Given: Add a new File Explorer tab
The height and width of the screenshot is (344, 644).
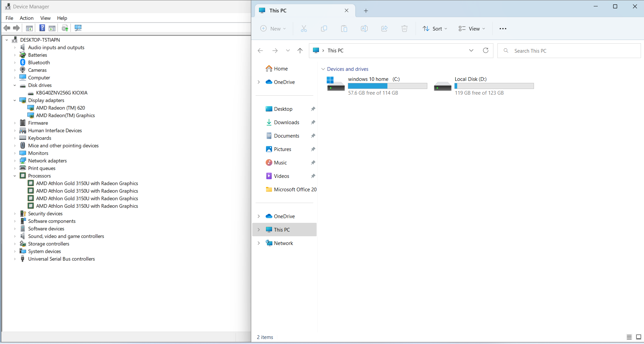Looking at the screenshot, I should click(366, 11).
